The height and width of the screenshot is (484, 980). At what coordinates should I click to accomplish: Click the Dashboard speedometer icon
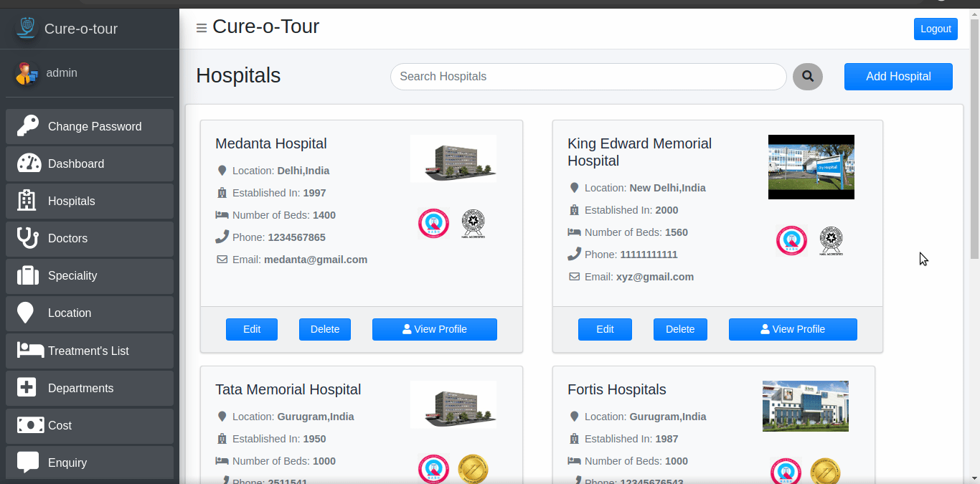pos(29,163)
